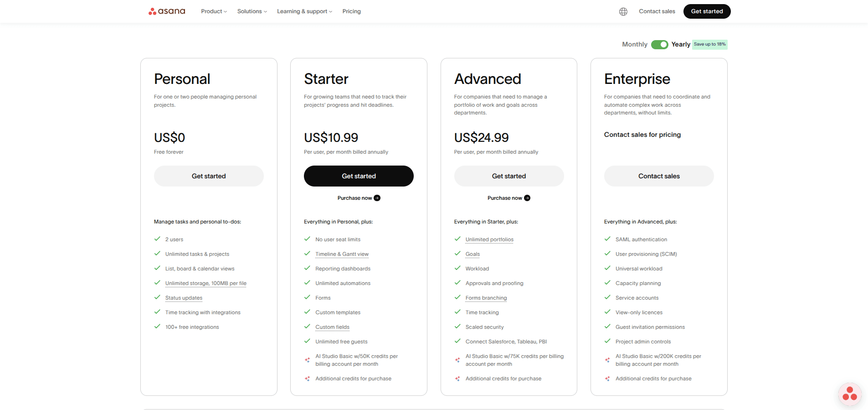Click Contact sales in the top navigation

(657, 11)
